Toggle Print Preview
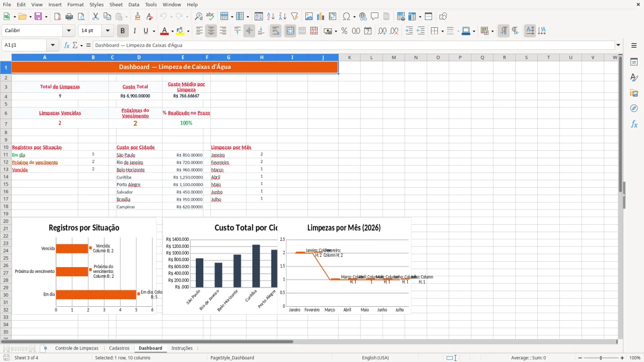Screen dimensions: 644x362 pos(80,17)
